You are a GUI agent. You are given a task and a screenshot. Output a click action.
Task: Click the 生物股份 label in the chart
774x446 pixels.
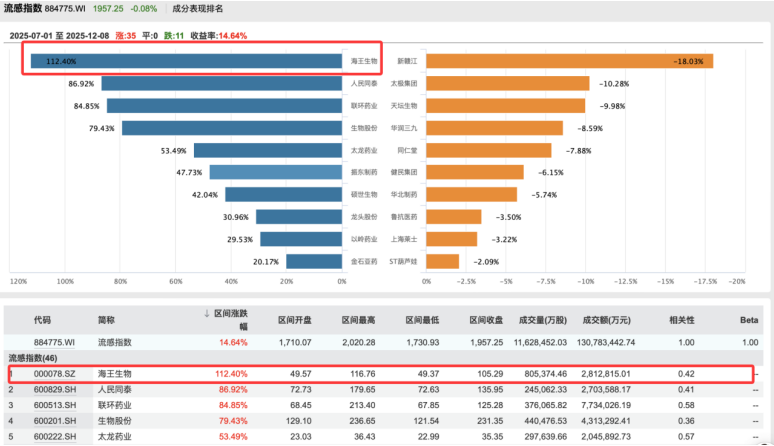(x=362, y=128)
